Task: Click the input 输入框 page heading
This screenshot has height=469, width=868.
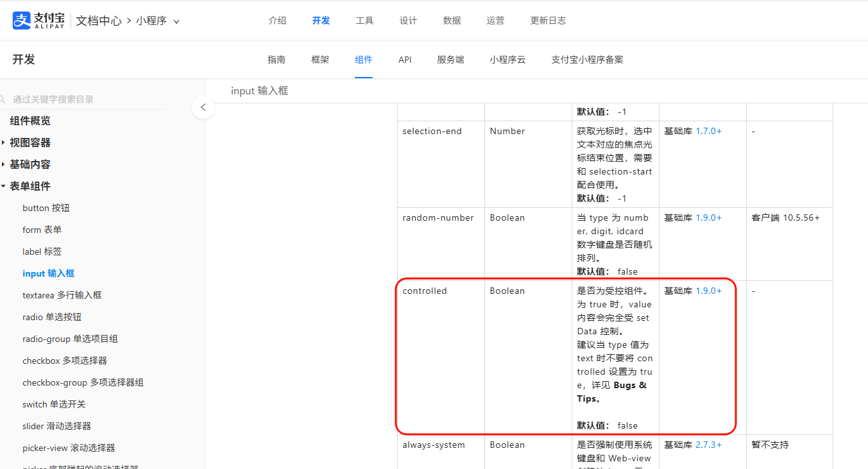Action: point(259,91)
